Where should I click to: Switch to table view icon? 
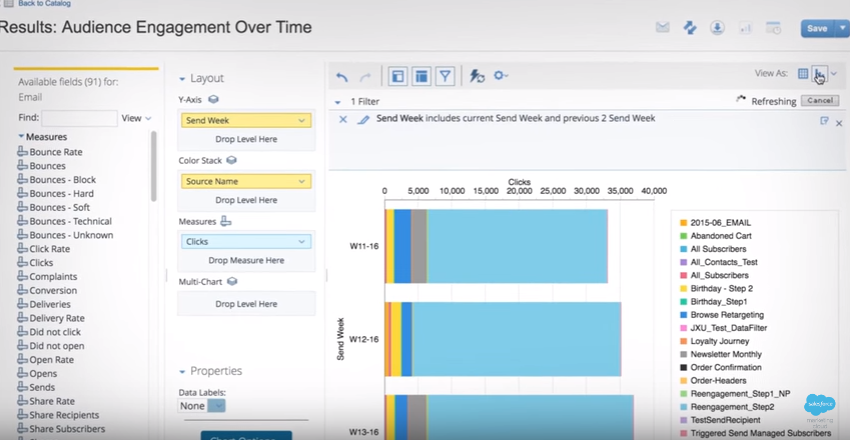coord(803,74)
